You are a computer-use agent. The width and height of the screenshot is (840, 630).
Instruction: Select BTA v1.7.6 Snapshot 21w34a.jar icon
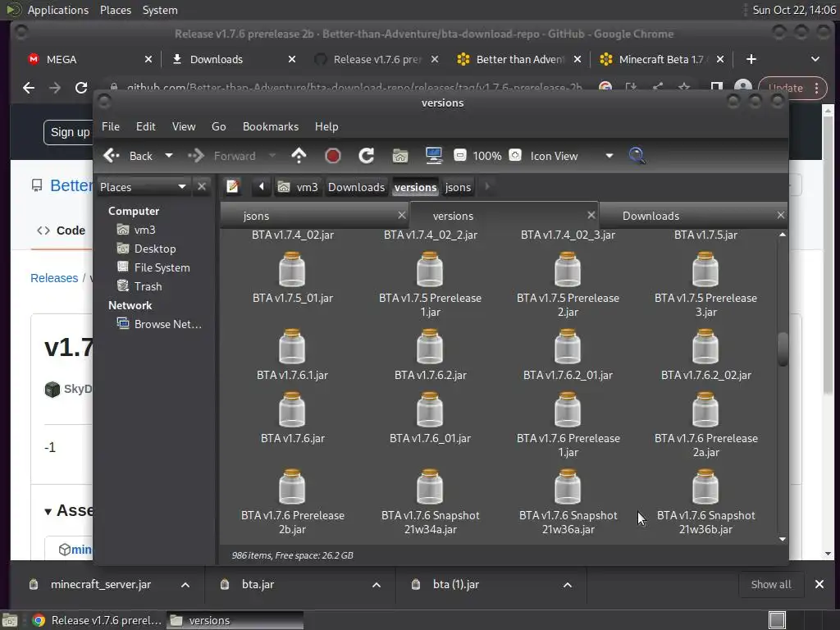pos(430,487)
